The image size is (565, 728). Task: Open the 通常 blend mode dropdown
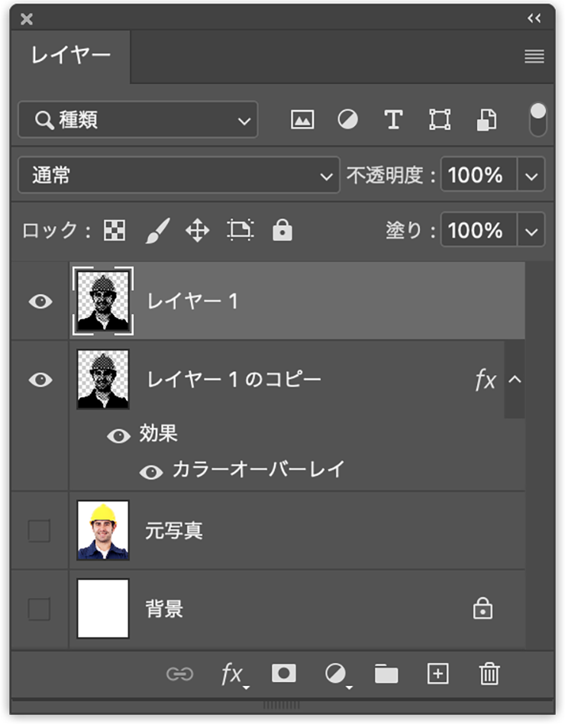coord(179,176)
